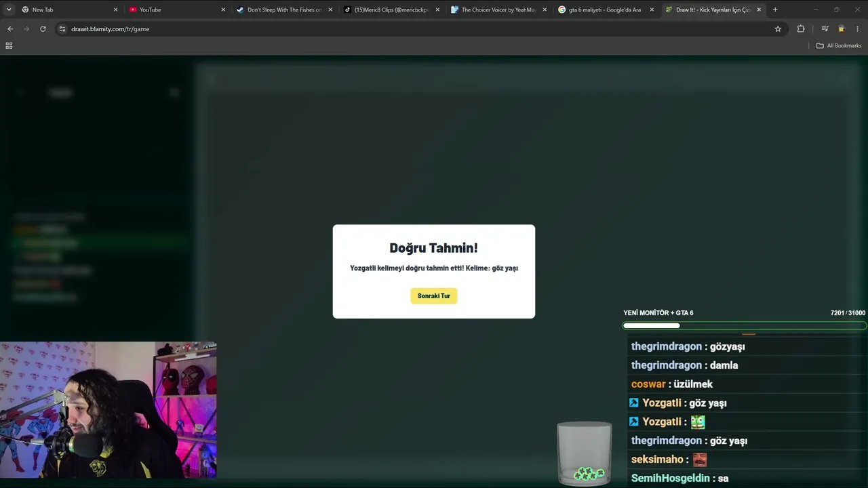Viewport: 868px width, 488px height.
Task: Switch to the YouTube tab
Action: pos(176,9)
